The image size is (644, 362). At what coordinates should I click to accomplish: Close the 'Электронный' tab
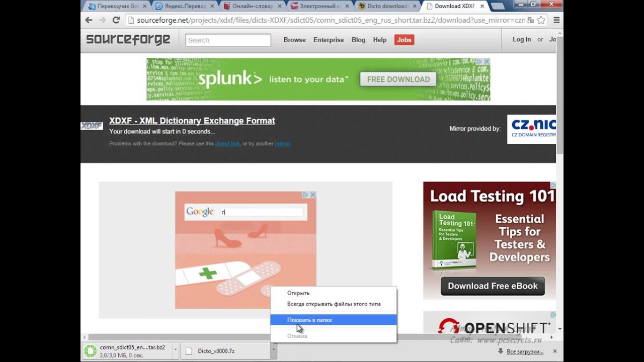pos(347,7)
